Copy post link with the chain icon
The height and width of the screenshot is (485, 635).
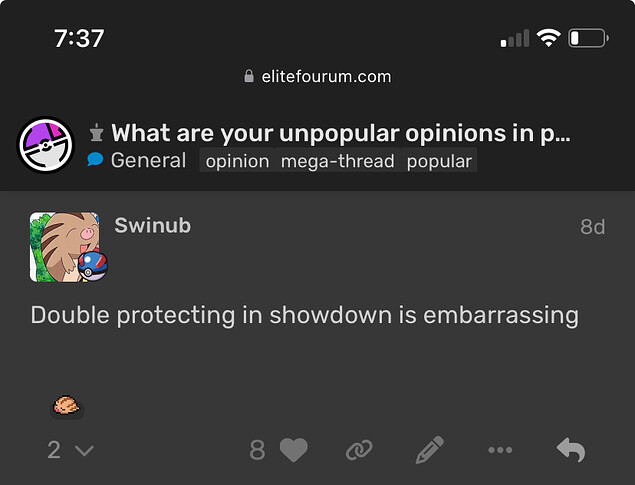[359, 450]
